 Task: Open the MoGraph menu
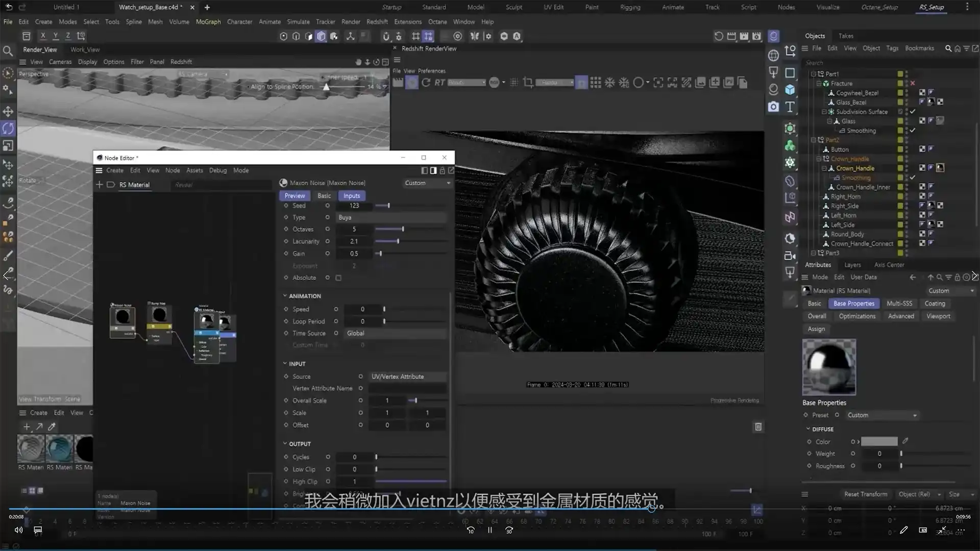[208, 21]
